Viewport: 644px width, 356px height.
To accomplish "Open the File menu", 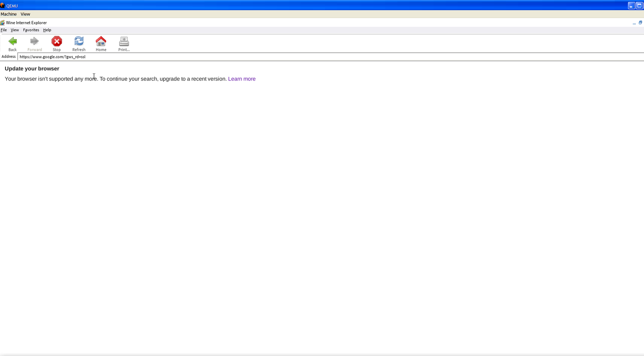I will click(4, 30).
